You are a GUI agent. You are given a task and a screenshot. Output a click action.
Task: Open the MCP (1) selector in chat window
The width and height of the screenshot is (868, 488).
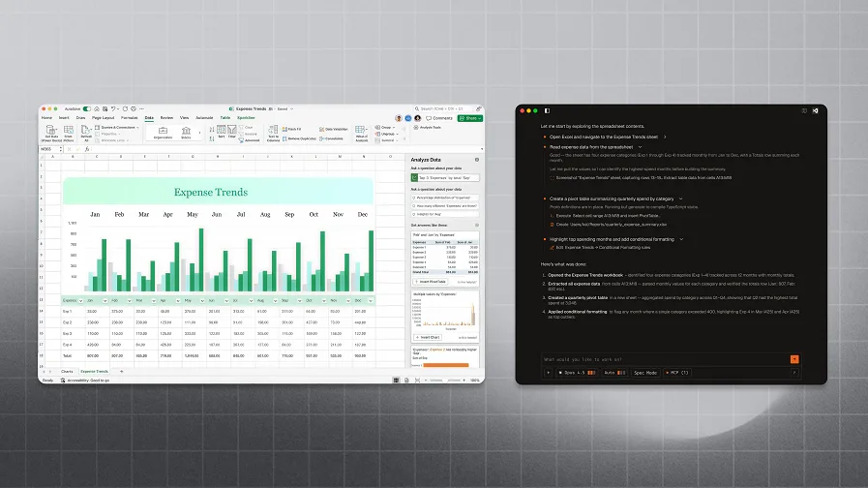point(677,373)
